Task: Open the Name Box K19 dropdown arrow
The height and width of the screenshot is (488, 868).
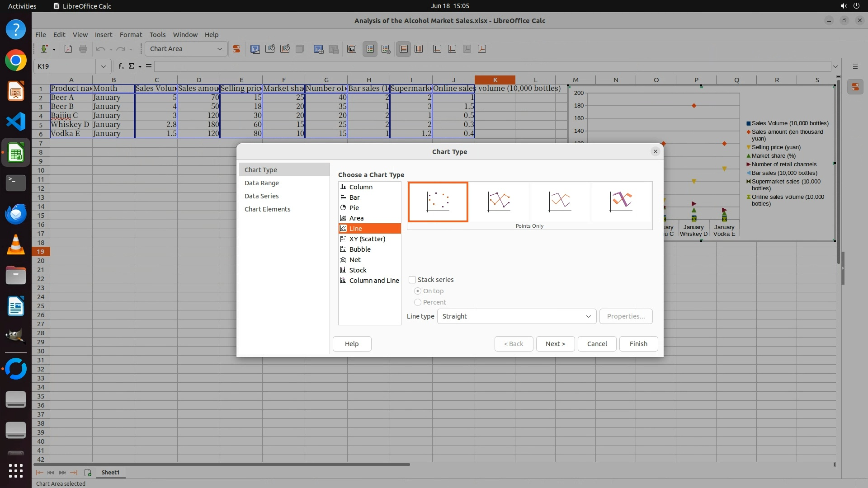Action: pos(104,66)
